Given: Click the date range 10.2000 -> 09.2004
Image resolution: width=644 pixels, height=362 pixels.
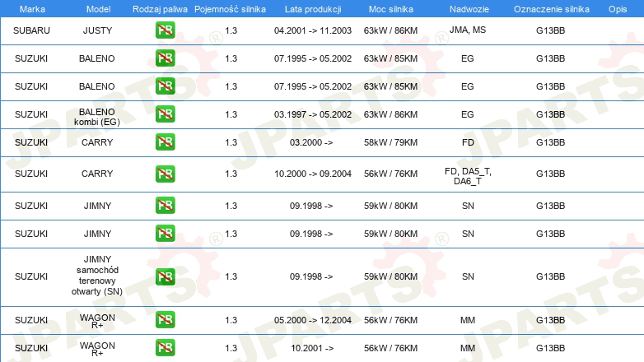Looking at the screenshot, I should pos(313,174).
